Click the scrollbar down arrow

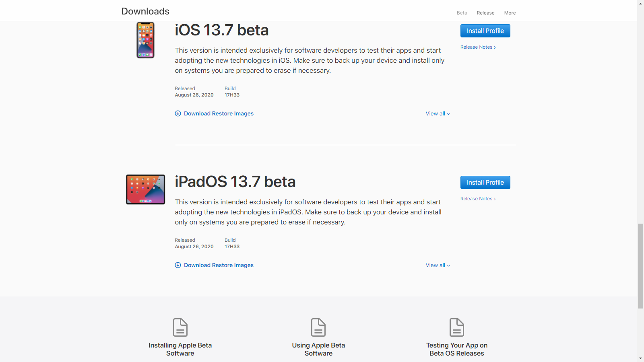coord(640,358)
